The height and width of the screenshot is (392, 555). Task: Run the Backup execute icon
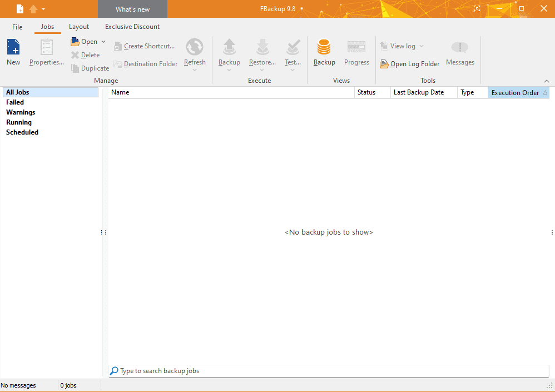pos(229,47)
